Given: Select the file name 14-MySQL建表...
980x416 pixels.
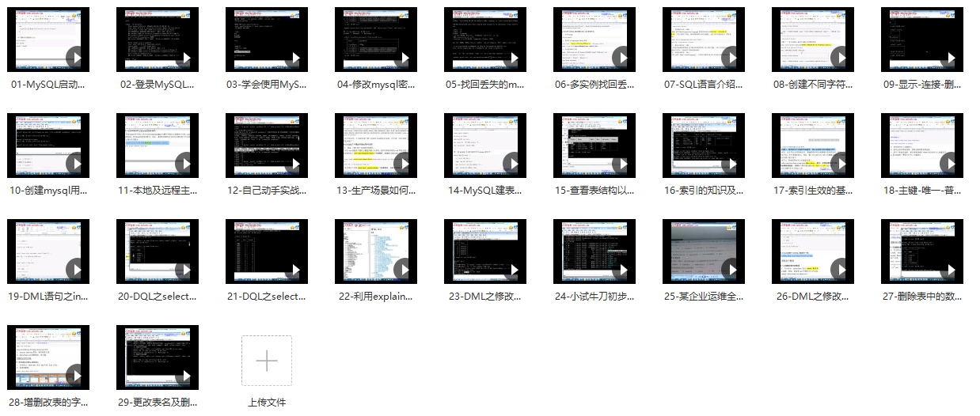Looking at the screenshot, I should click(485, 190).
